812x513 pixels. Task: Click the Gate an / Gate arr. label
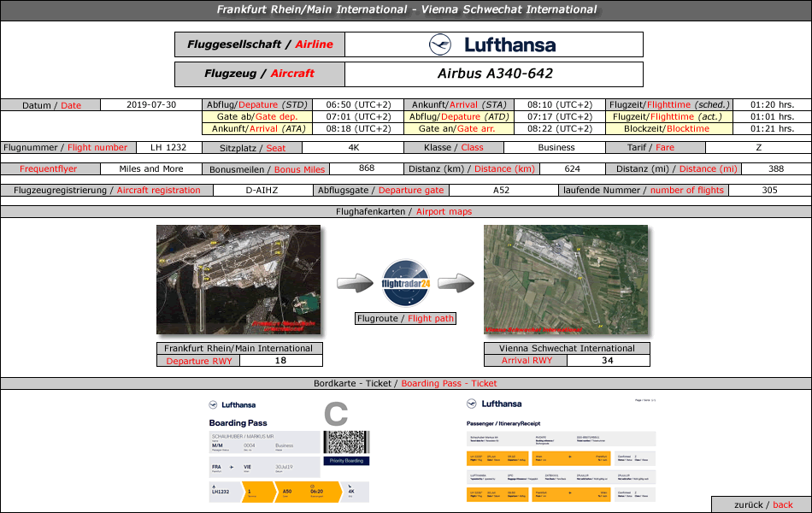pos(459,128)
